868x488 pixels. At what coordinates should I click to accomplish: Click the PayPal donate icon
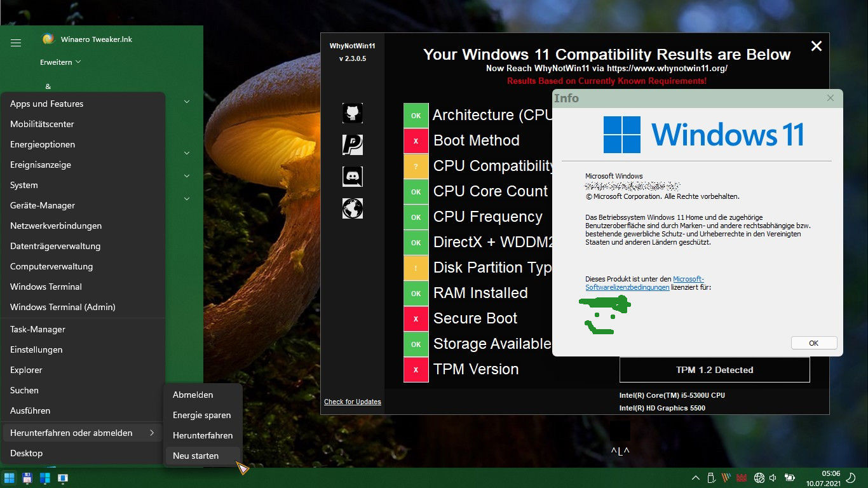point(353,145)
